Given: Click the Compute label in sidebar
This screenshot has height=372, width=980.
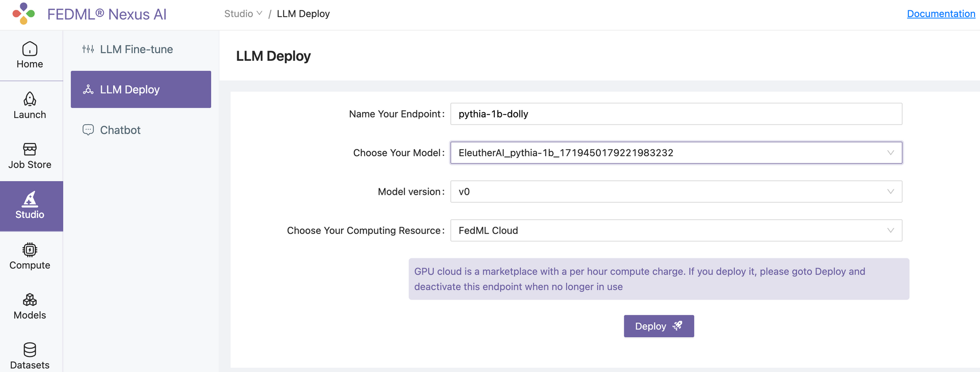Looking at the screenshot, I should tap(30, 265).
